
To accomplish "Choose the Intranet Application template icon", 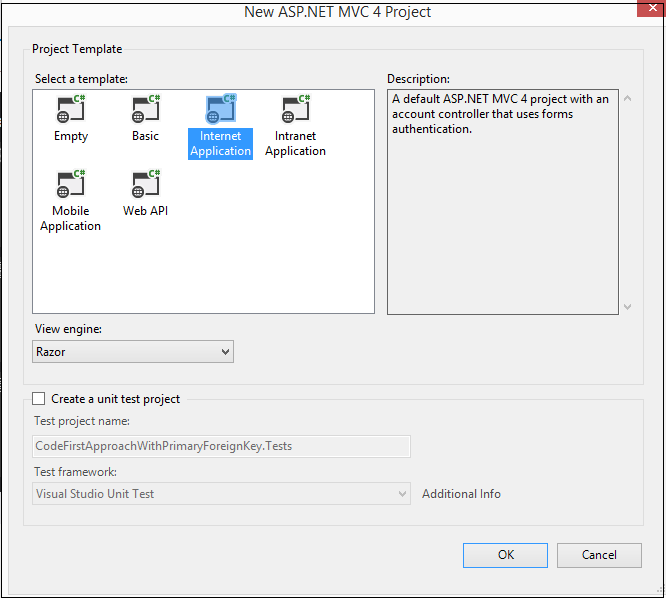I will 296,109.
